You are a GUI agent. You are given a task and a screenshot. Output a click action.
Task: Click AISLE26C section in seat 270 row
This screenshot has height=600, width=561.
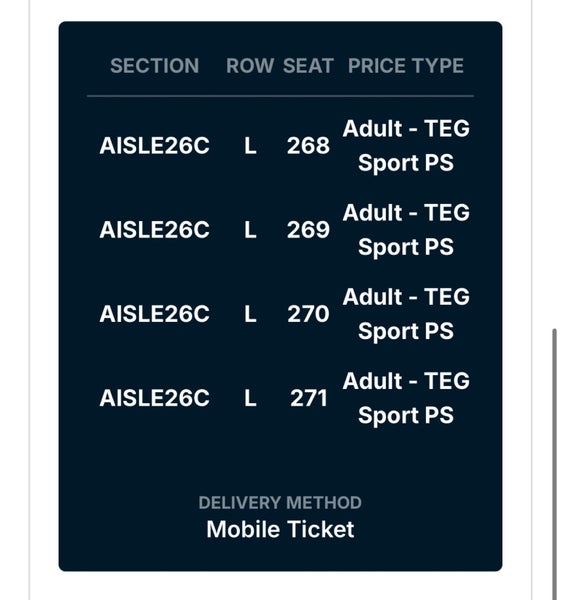point(155,314)
